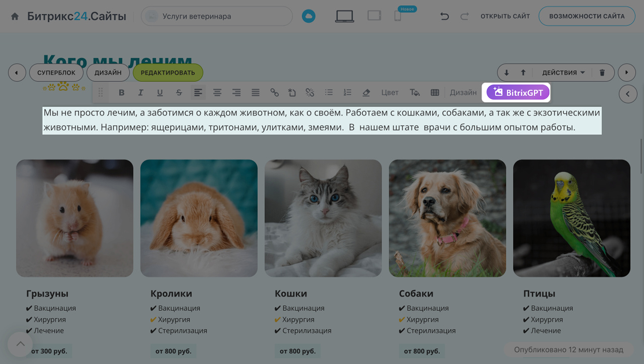Click the scroll-to-top chevron button
The height and width of the screenshot is (364, 644).
pos(20,344)
